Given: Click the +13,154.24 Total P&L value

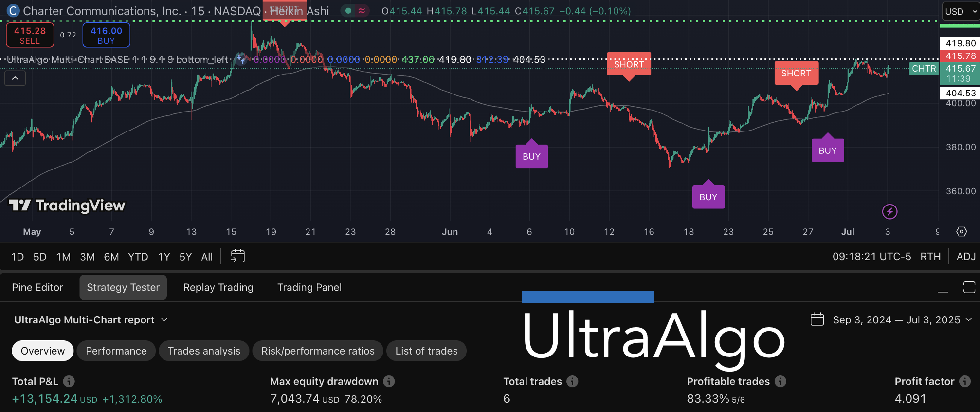Looking at the screenshot, I should point(44,399).
